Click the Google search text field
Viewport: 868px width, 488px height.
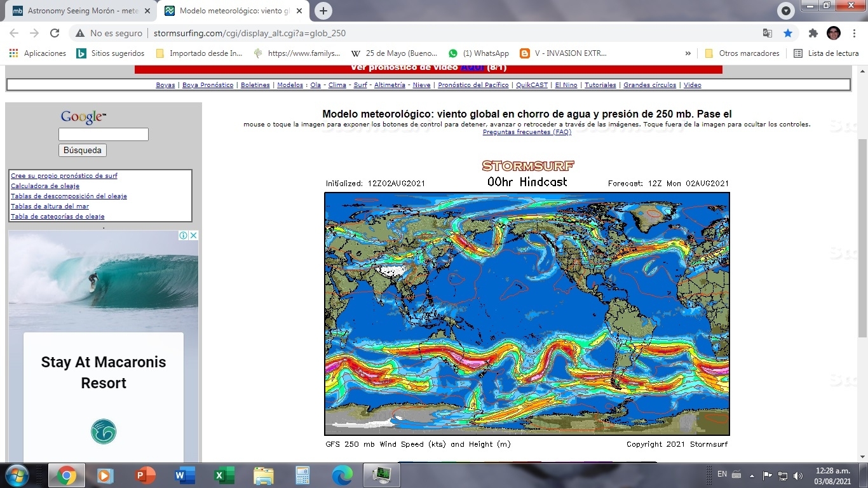104,134
